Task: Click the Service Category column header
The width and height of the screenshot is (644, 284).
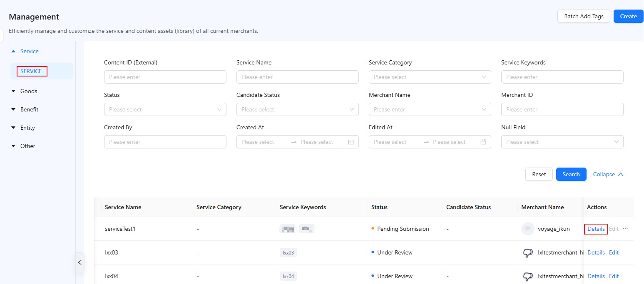Action: (x=219, y=207)
